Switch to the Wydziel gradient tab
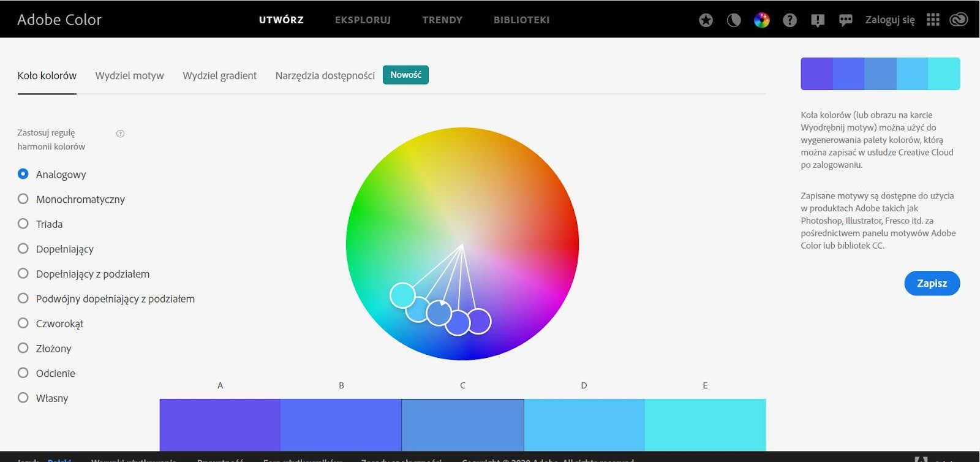Screen dimensions: 980x462 tap(219, 76)
